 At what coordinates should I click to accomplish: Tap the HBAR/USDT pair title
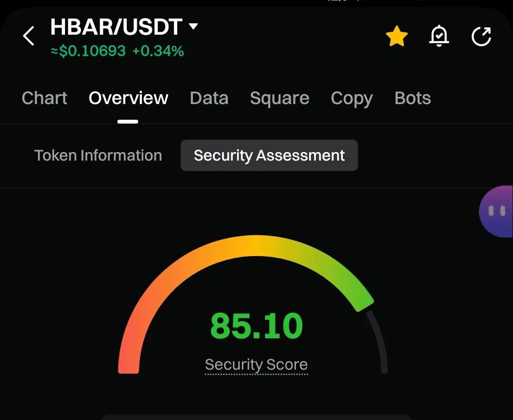tap(116, 27)
